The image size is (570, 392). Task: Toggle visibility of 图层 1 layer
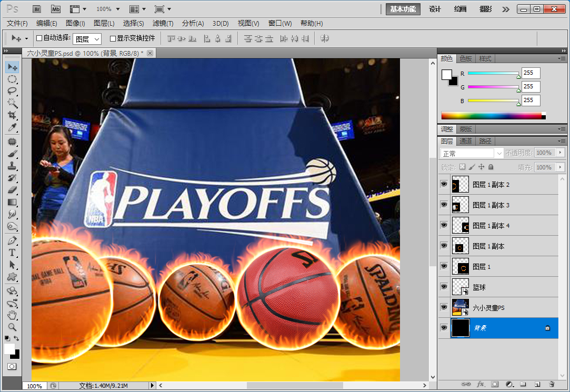pyautogui.click(x=444, y=266)
